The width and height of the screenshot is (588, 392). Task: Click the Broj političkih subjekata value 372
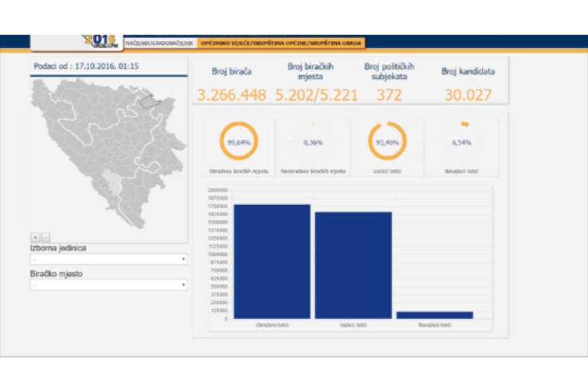(x=389, y=95)
